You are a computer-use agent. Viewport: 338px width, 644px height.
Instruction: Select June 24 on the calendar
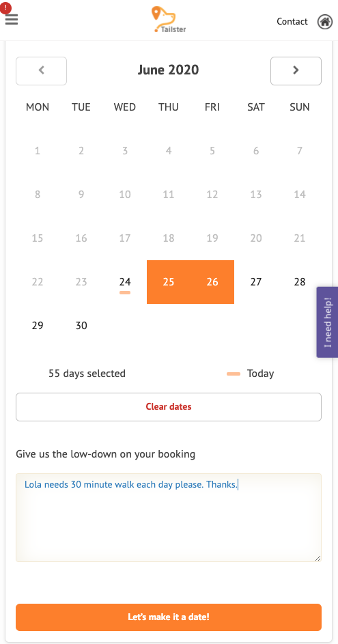[x=125, y=282]
